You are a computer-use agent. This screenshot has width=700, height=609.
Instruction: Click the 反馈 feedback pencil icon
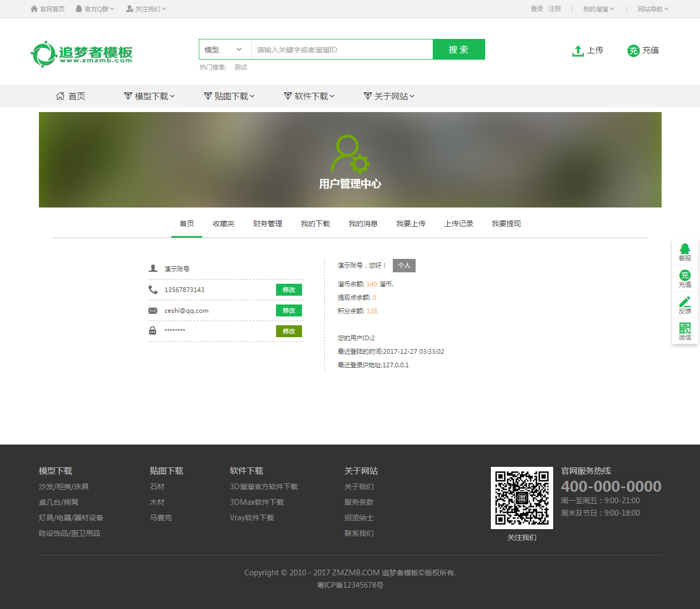[x=684, y=305]
